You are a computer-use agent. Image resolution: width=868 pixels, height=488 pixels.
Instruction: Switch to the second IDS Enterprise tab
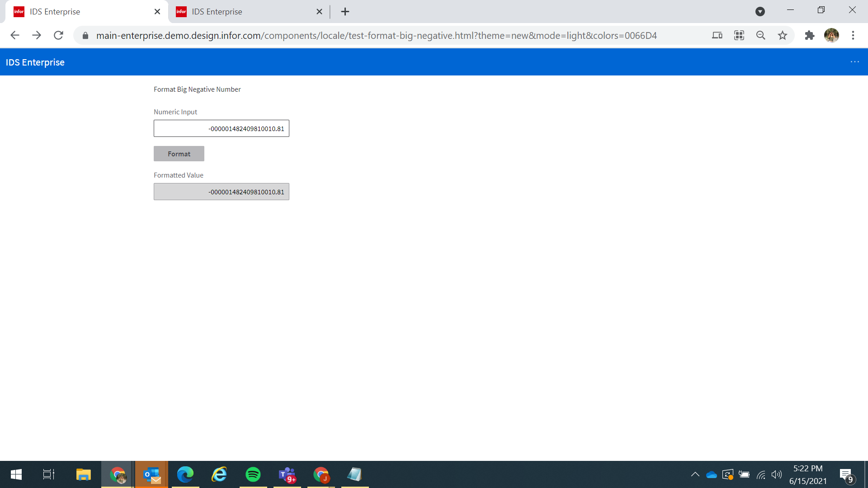click(x=244, y=12)
